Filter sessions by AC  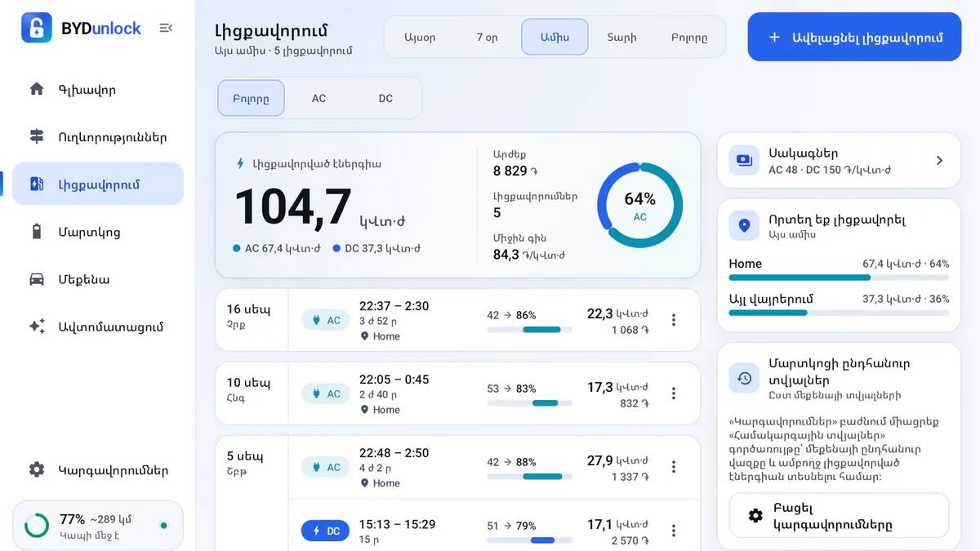(318, 98)
